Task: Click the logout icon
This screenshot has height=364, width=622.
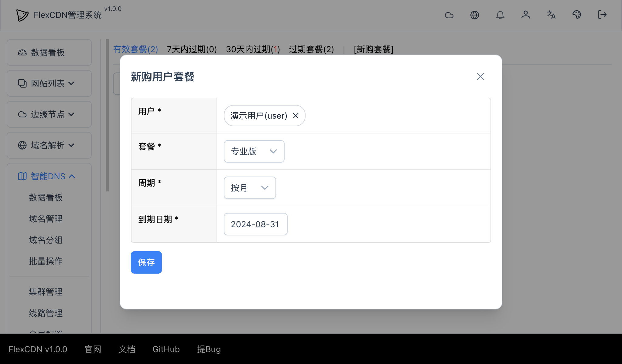Action: (602, 15)
